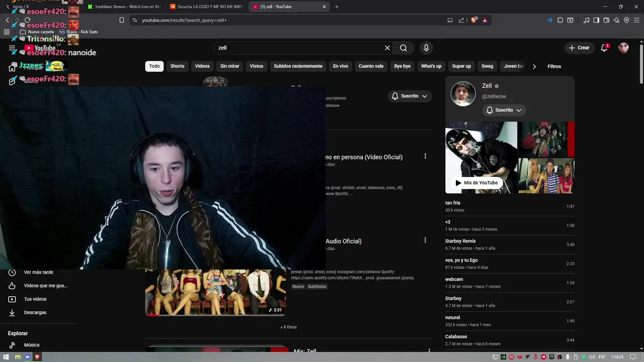The height and width of the screenshot is (362, 644).
Task: Select the Todo filter chip
Action: pos(154,66)
